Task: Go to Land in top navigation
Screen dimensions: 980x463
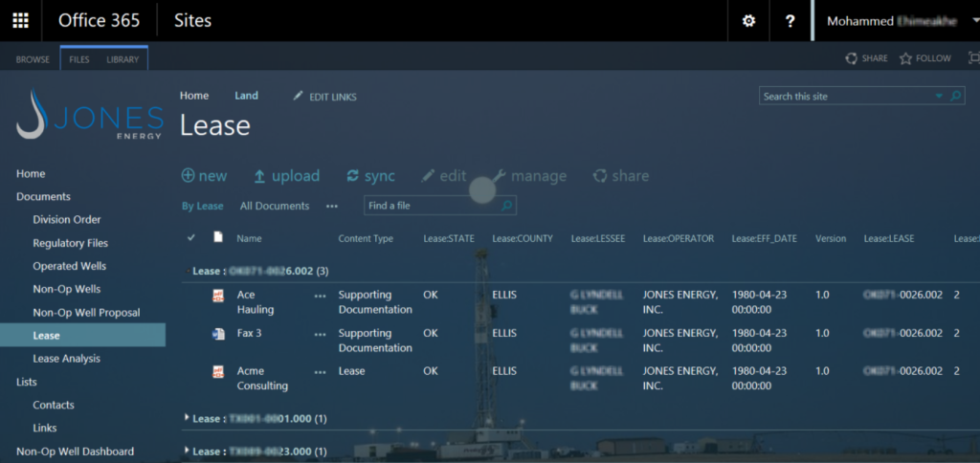Action: click(246, 96)
